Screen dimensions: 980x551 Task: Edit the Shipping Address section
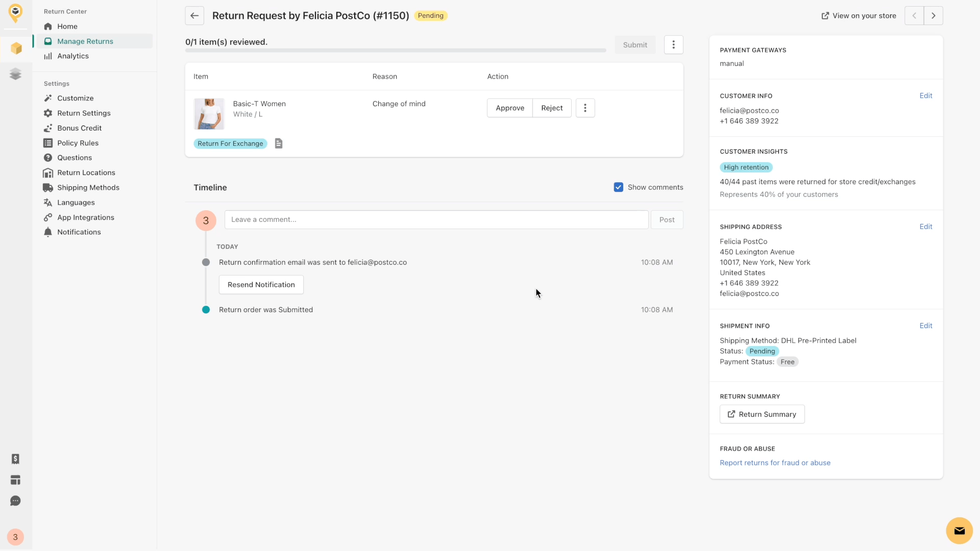point(925,227)
